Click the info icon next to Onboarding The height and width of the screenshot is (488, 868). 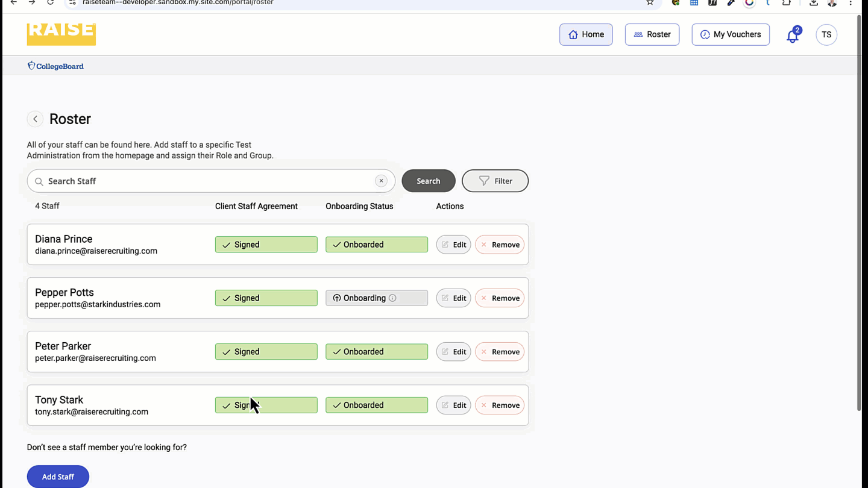click(392, 298)
